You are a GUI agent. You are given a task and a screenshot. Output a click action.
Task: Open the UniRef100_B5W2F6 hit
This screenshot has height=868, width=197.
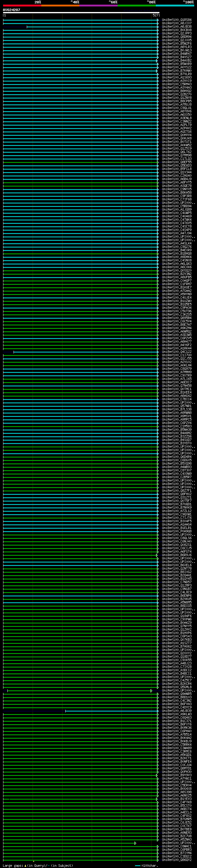point(176,43)
